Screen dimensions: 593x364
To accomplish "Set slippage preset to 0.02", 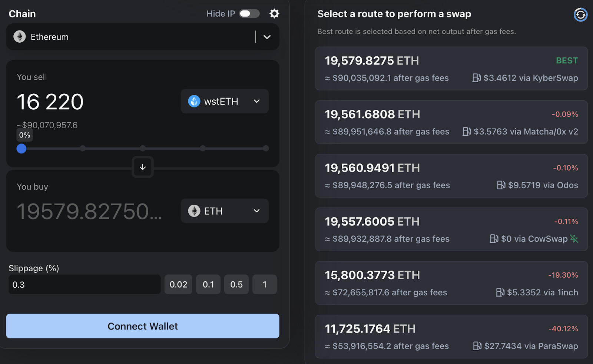I will (x=178, y=284).
